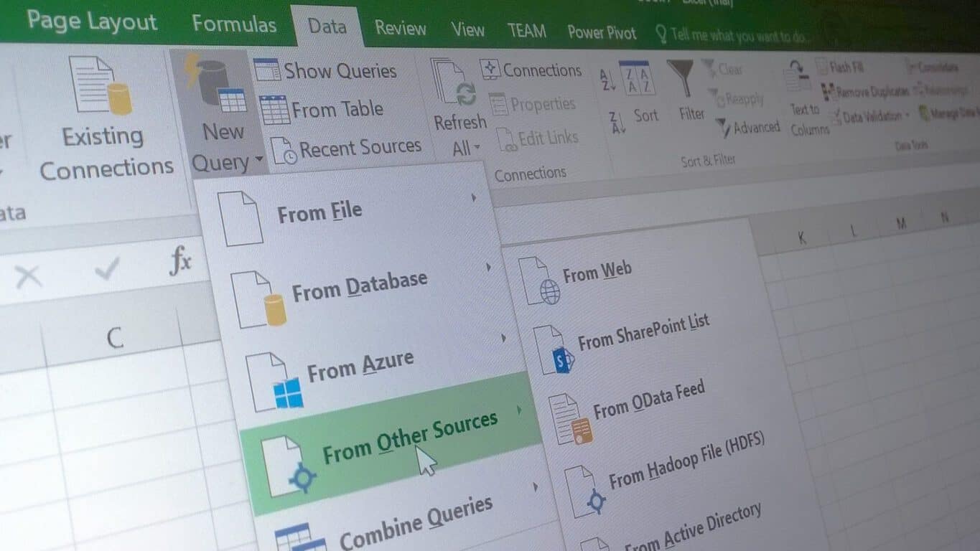Screen dimensions: 980x551
Task: Select the Sort A to Z icon
Action: pyautogui.click(x=607, y=81)
